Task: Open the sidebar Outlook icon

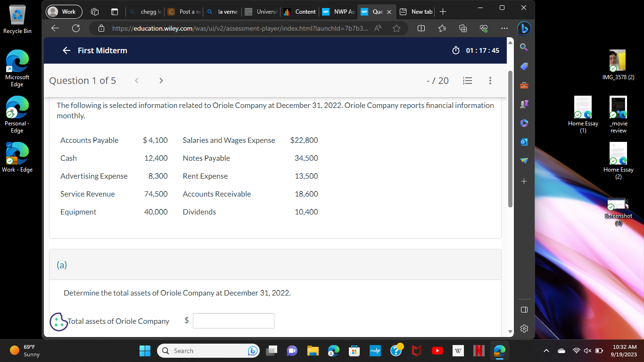Action: tap(524, 142)
